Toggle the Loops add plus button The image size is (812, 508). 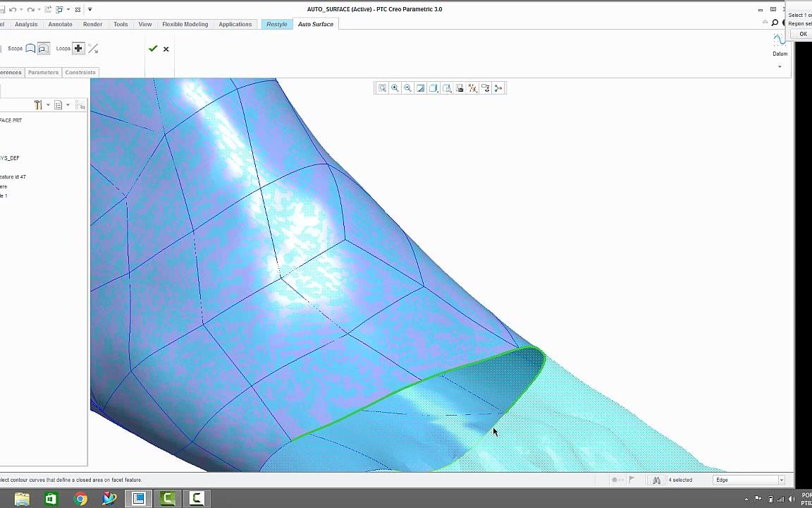78,49
